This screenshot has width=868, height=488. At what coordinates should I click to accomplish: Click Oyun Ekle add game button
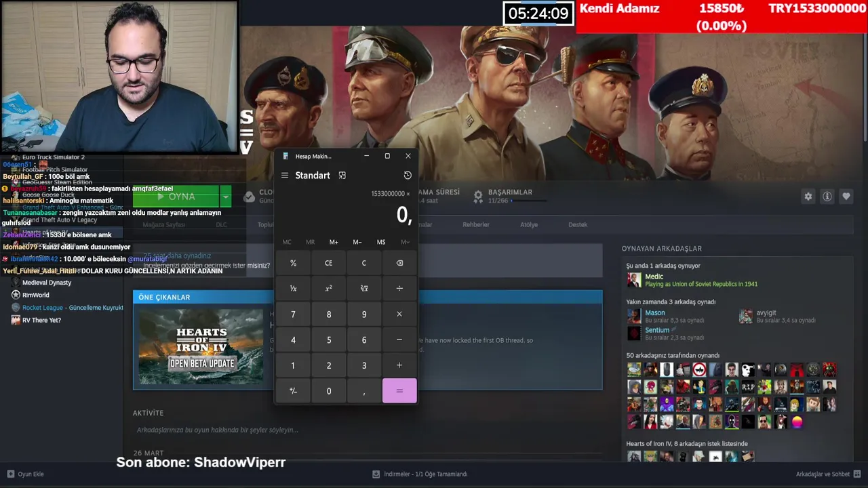point(26,474)
